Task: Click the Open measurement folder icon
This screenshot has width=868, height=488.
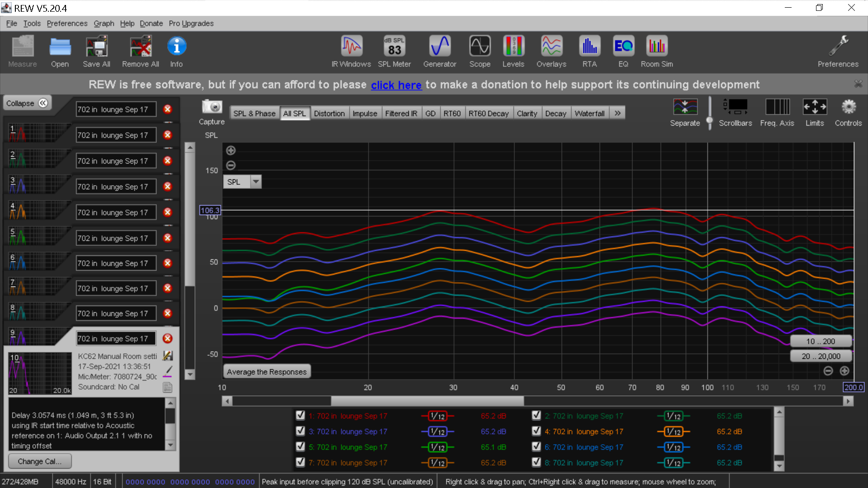Action: click(60, 51)
